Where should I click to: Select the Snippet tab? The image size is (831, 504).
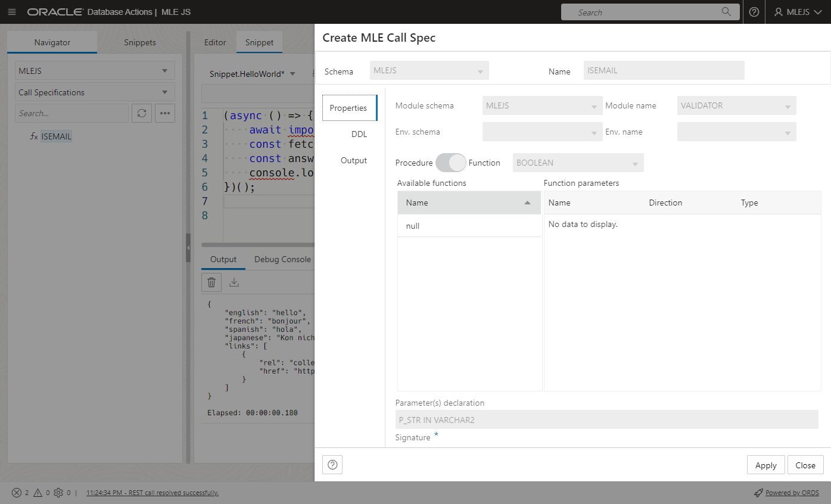(260, 42)
